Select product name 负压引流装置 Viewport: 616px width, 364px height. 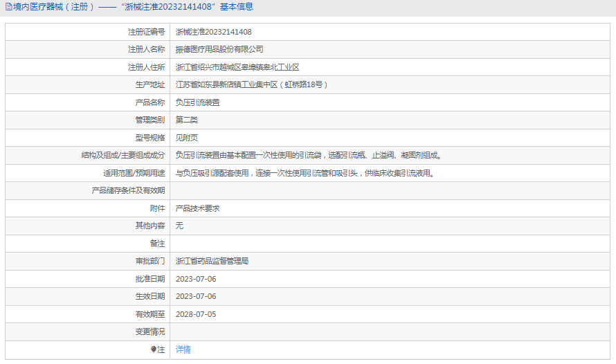198,102
